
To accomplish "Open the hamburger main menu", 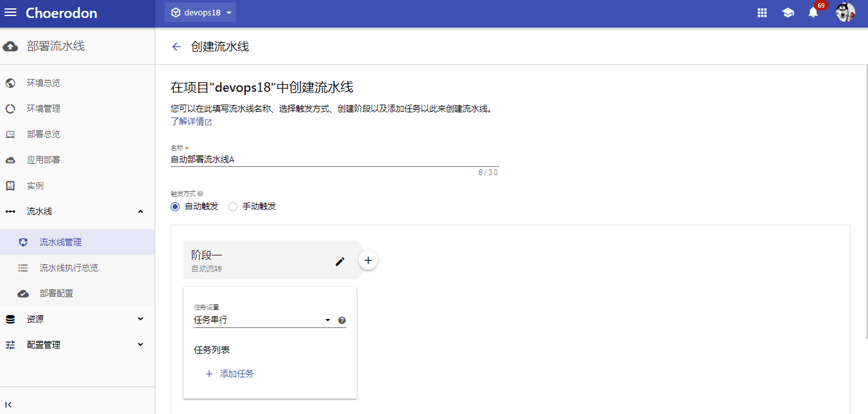I will coord(10,13).
